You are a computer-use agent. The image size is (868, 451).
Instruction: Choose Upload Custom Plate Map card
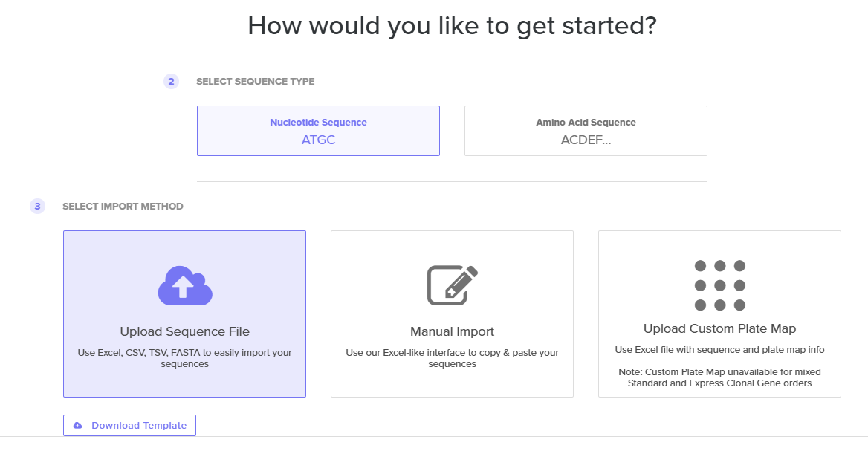719,314
